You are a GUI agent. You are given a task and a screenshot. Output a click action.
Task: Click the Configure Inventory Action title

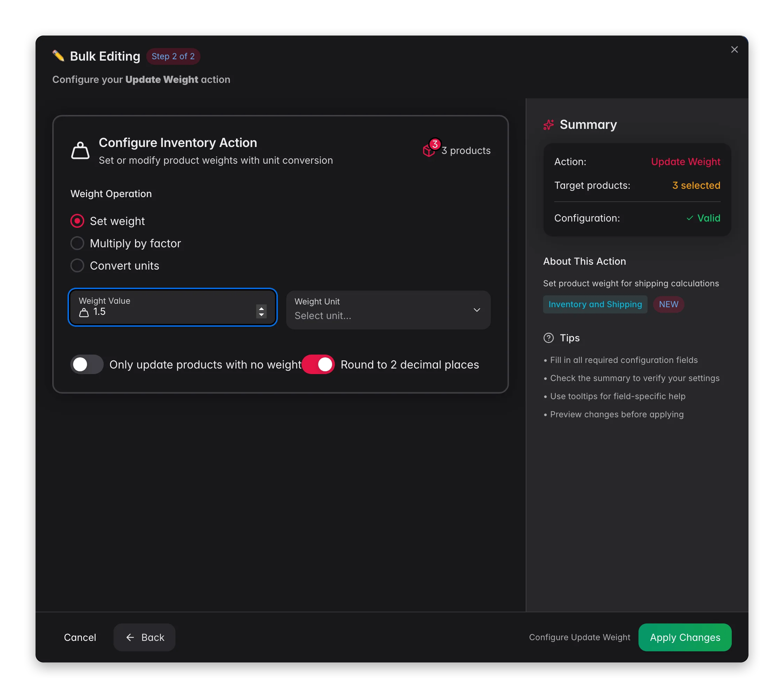[x=178, y=142]
